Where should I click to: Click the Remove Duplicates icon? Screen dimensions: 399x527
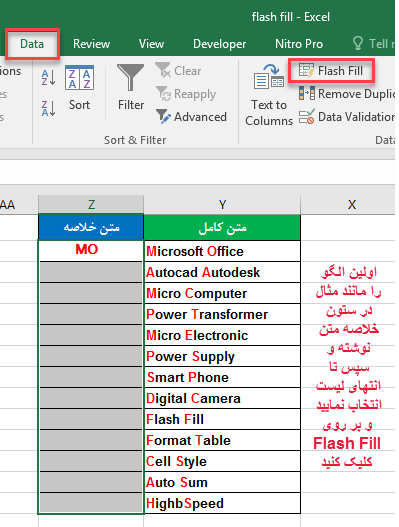(307, 93)
